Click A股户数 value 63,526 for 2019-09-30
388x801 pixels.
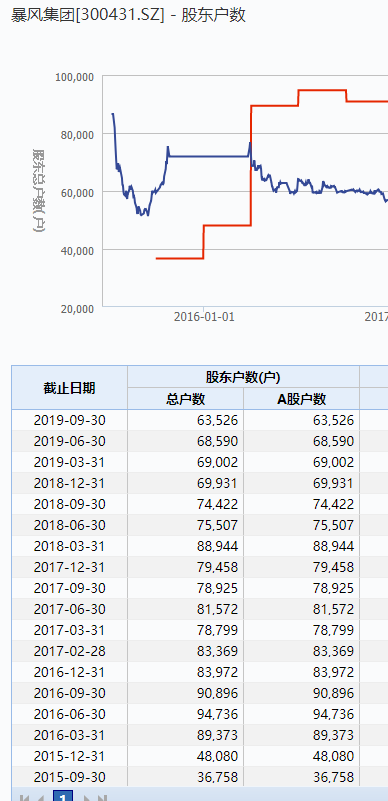point(333,420)
